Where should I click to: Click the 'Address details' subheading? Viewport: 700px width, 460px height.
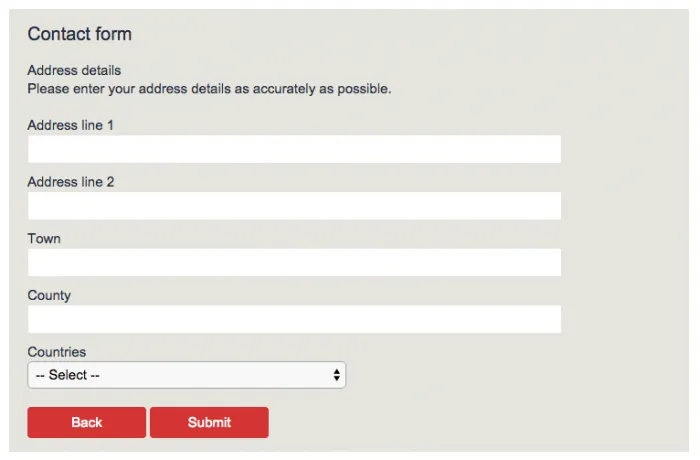tap(74, 70)
